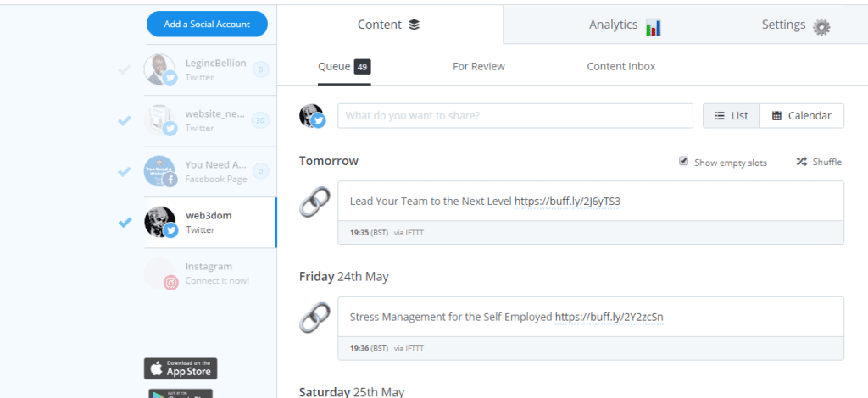Click the Settings gear icon
Viewport: 868px width, 398px height.
click(x=821, y=26)
